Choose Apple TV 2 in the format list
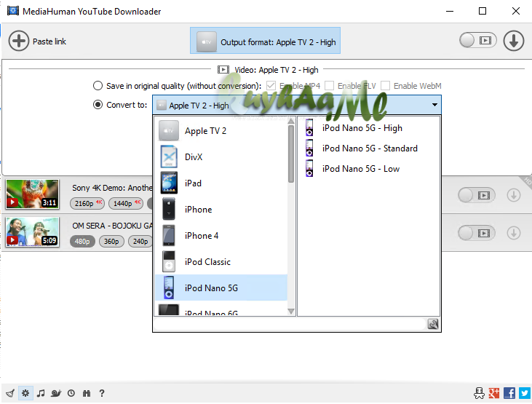This screenshot has height=404, width=532. [221, 131]
